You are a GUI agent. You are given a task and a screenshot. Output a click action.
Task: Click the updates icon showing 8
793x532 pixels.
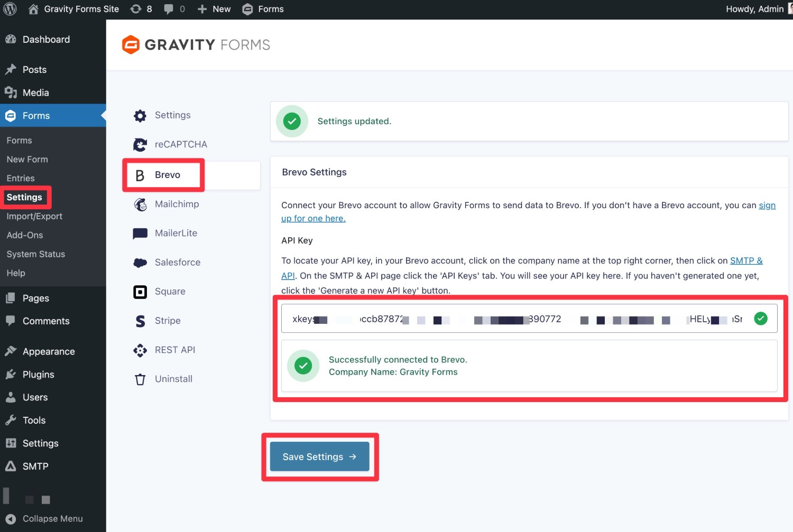pyautogui.click(x=141, y=9)
